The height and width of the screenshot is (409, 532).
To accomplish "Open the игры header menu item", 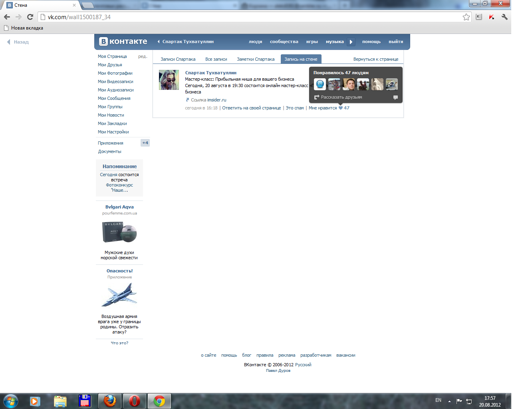I will pos(312,42).
